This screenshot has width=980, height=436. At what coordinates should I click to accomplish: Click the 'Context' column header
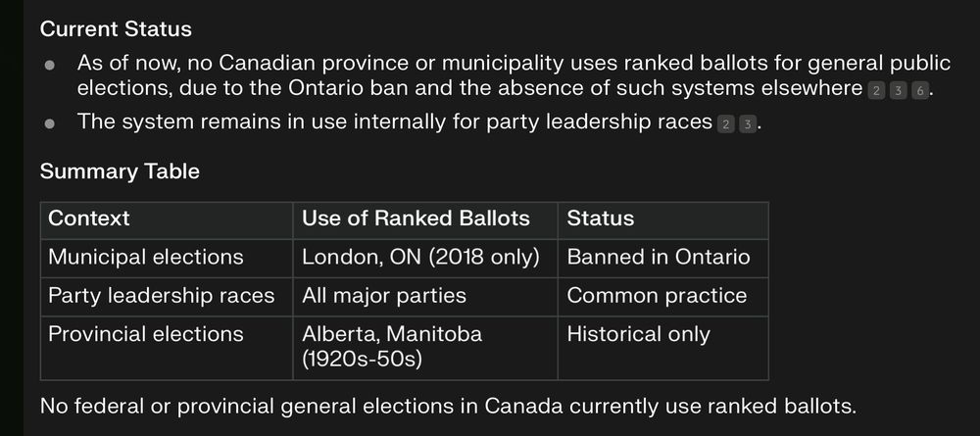pyautogui.click(x=89, y=218)
